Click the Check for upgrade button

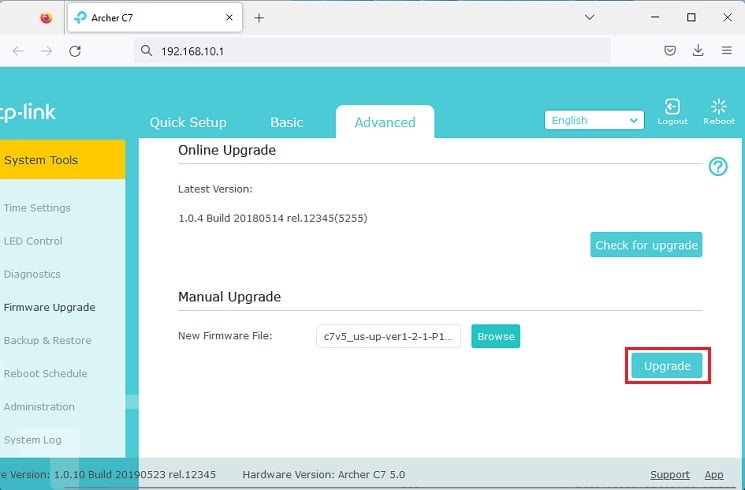tap(646, 245)
